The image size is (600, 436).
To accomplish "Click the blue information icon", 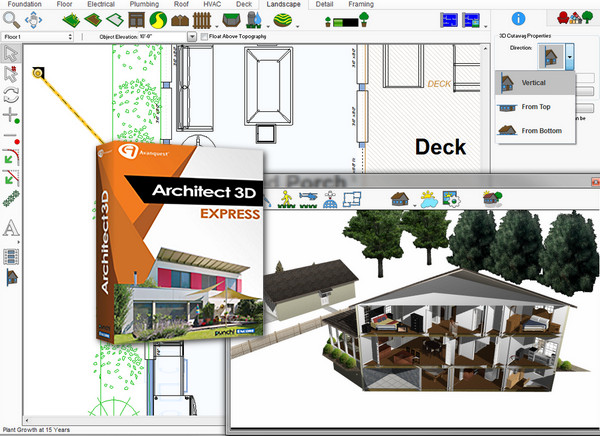I will click(x=518, y=18).
